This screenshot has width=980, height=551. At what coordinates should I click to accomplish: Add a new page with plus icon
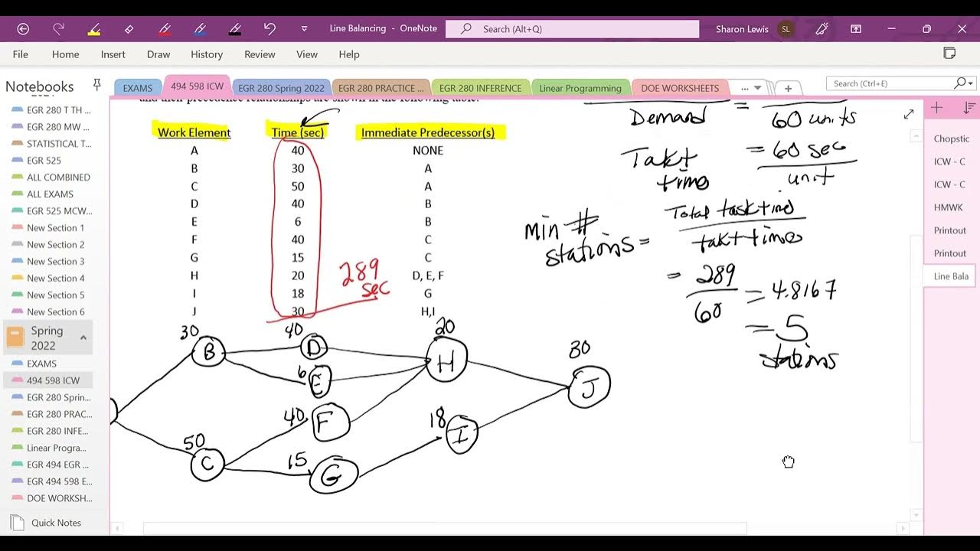[936, 109]
